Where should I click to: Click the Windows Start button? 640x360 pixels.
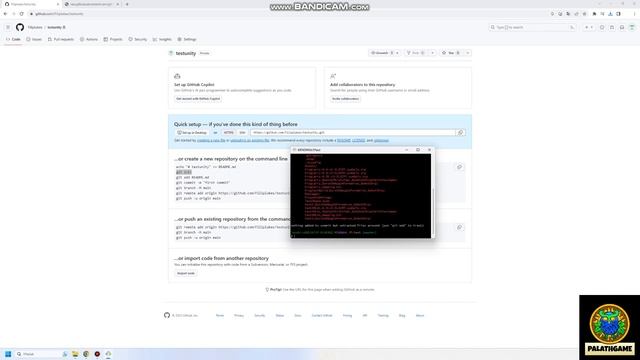coord(8,354)
